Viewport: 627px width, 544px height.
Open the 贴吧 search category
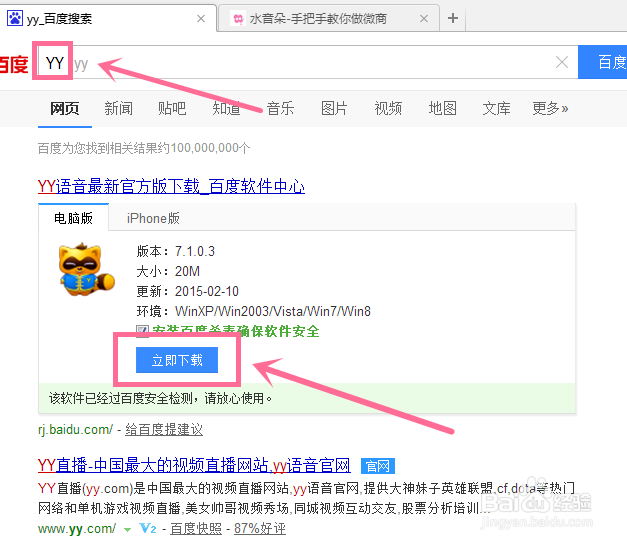(172, 108)
